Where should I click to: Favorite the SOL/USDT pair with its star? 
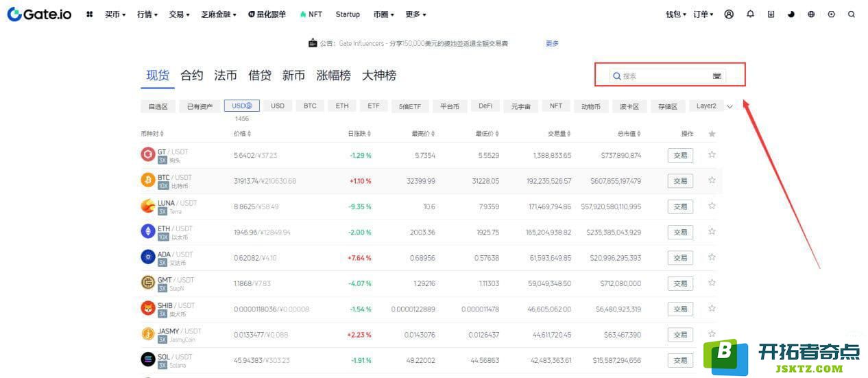pos(712,359)
